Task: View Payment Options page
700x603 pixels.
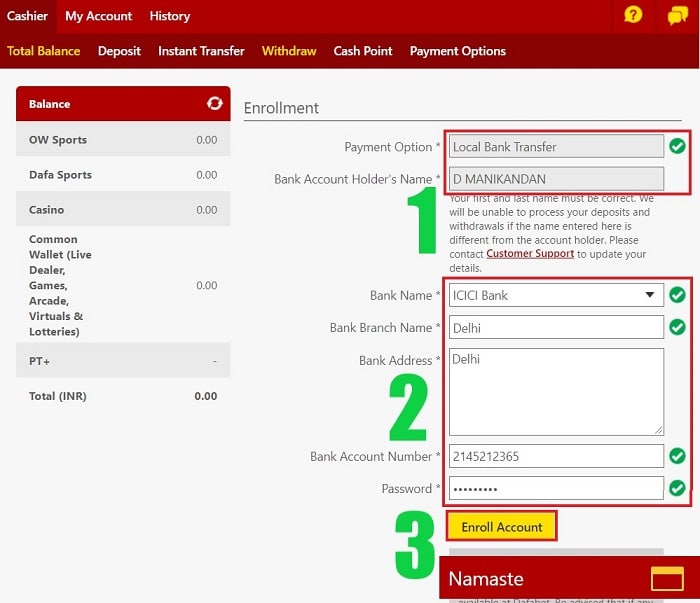Action: 458,51
